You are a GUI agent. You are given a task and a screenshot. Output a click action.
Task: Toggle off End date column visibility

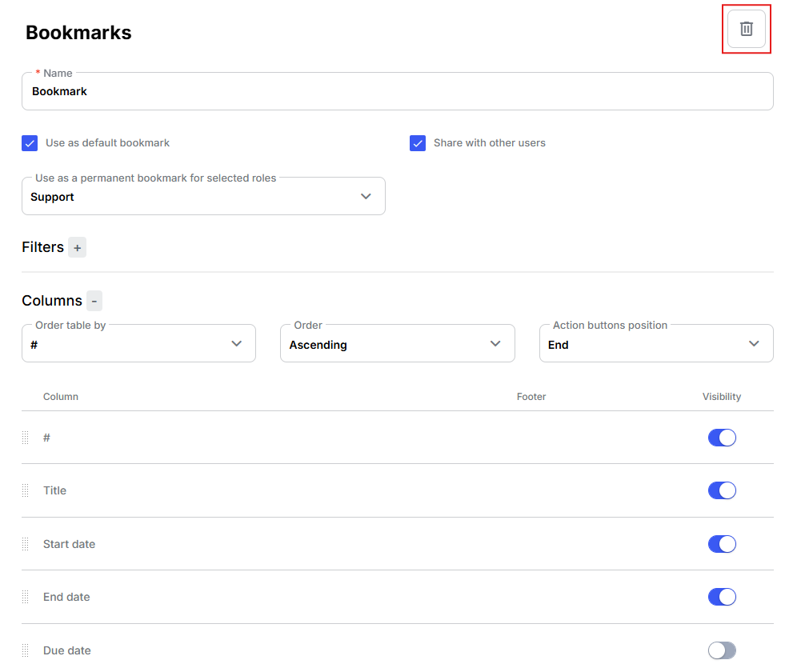point(722,597)
